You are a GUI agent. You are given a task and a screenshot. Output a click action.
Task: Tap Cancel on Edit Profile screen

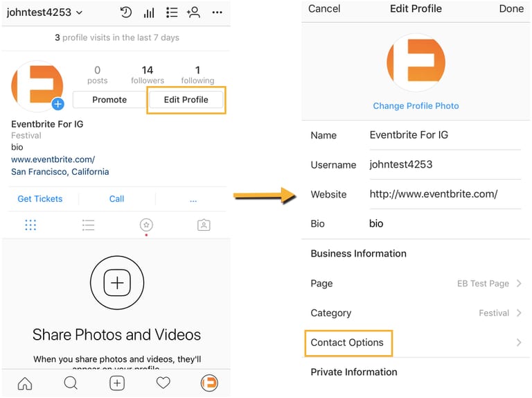pos(324,9)
